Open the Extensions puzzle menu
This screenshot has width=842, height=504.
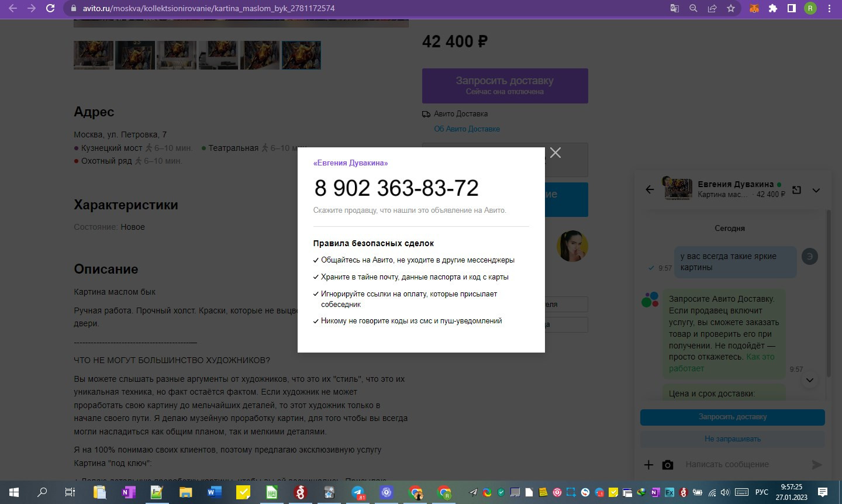[x=773, y=8]
